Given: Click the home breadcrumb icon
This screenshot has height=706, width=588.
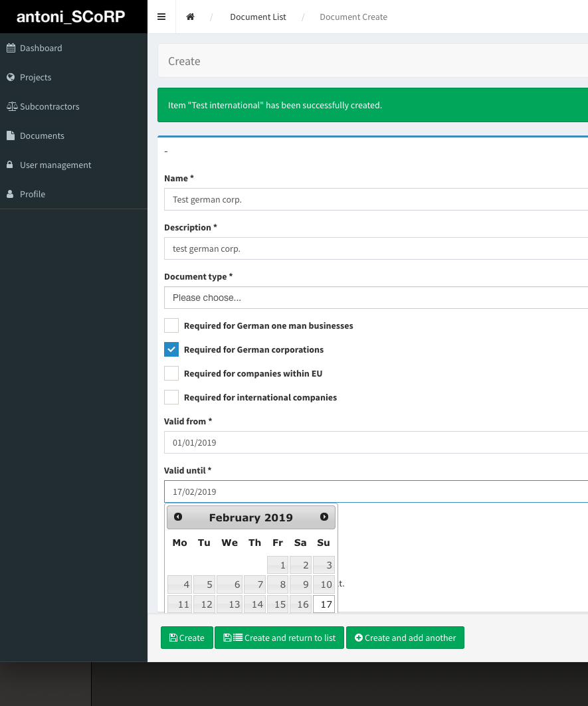Looking at the screenshot, I should pos(191,17).
